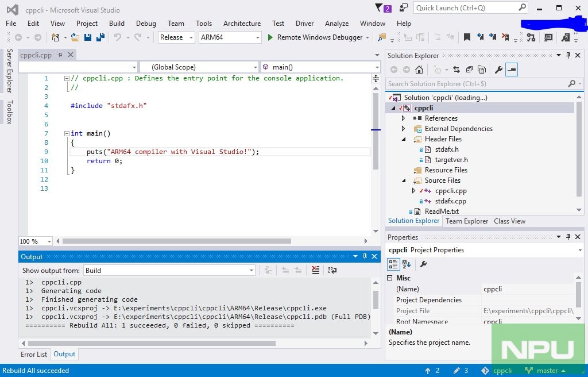Open the ARM64 platform dropdown
This screenshot has height=377, width=588.
pyautogui.click(x=230, y=37)
